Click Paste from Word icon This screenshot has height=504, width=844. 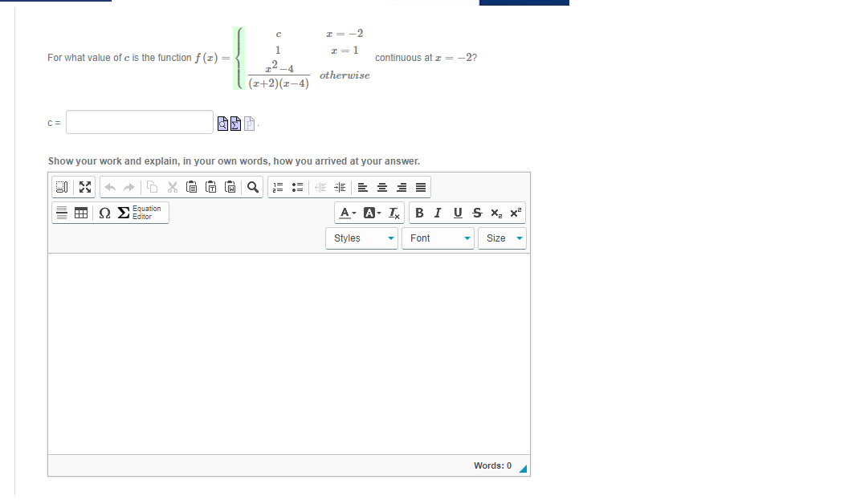coord(230,187)
